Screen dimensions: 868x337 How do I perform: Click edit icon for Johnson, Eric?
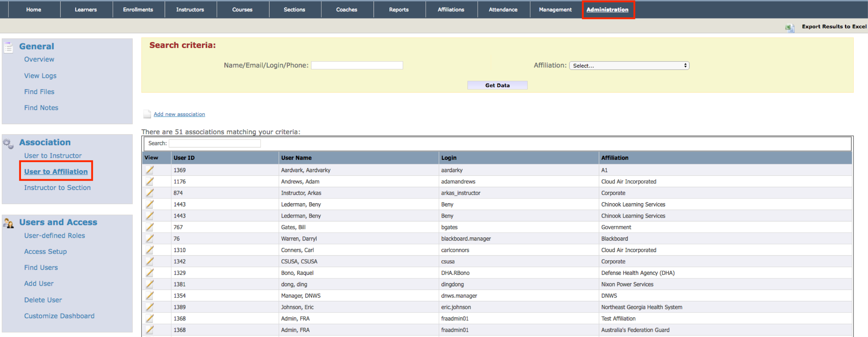pyautogui.click(x=150, y=307)
